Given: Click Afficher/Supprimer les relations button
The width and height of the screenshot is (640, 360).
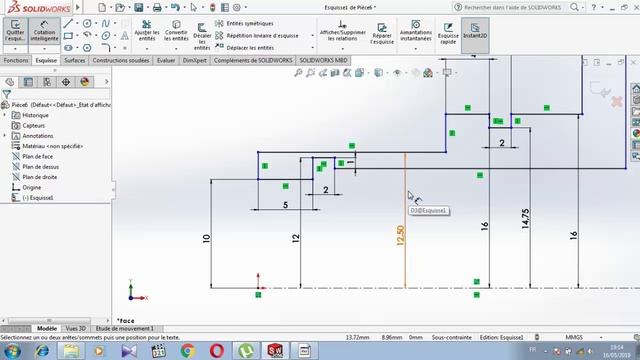Looking at the screenshot, I should 342,31.
